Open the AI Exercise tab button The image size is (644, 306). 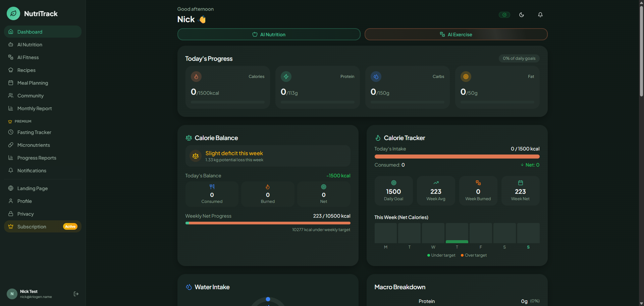click(456, 34)
